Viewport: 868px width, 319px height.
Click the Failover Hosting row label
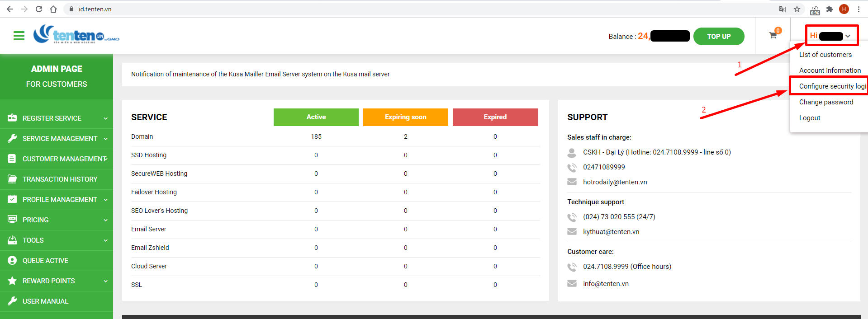[x=154, y=192]
